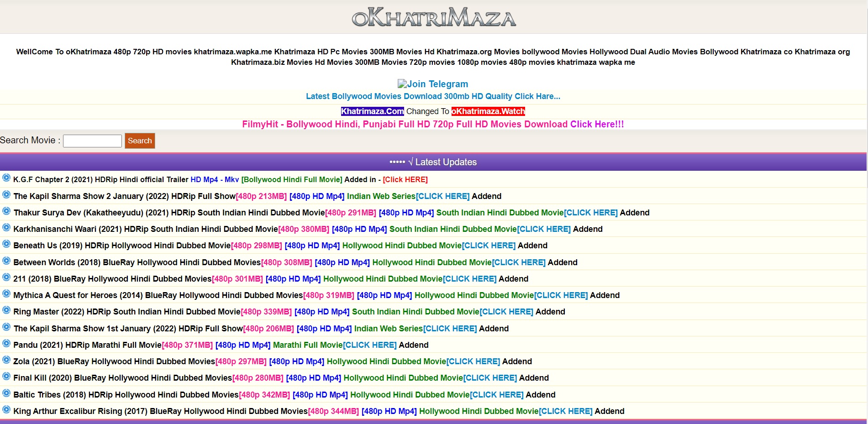Click red [Click HERE] on K.G.F row
This screenshot has height=424, width=868.
[x=405, y=179]
